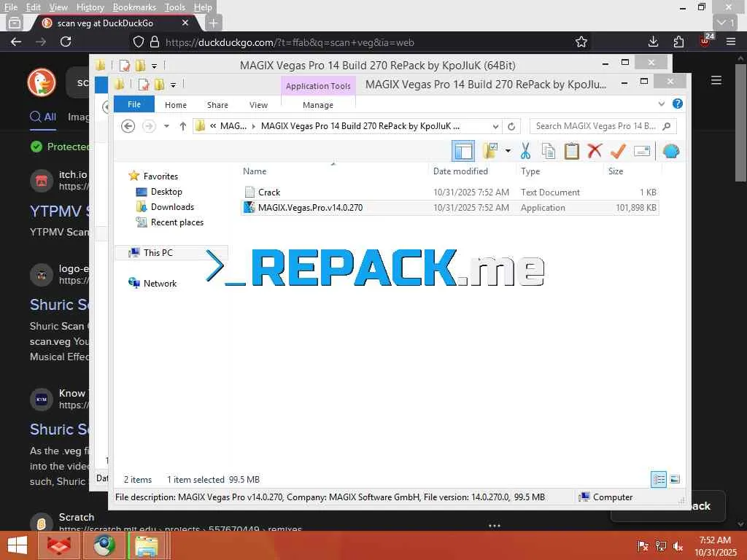
Task: Open the Firefox Downloads panel icon
Action: coord(653,42)
